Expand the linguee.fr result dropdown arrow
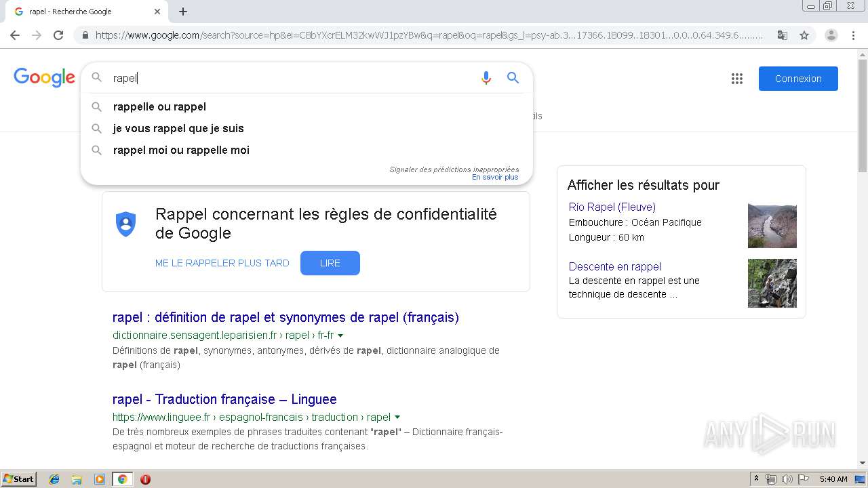 click(397, 418)
